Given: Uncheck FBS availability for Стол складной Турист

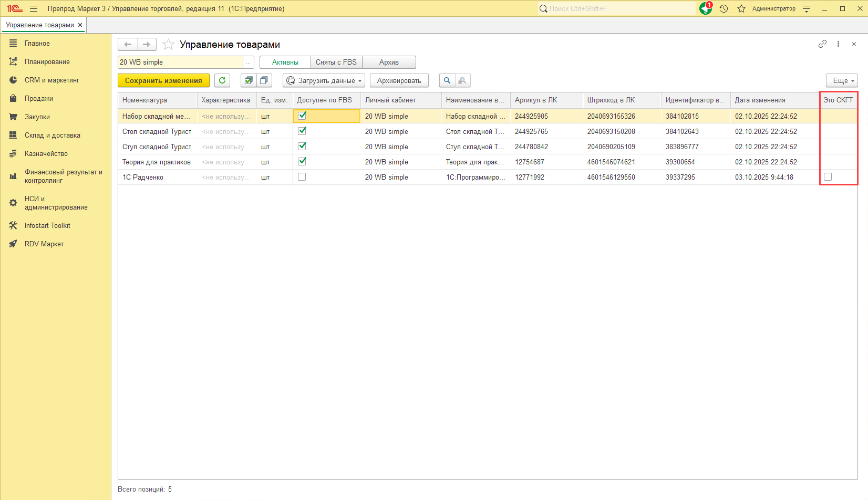Looking at the screenshot, I should tap(302, 131).
